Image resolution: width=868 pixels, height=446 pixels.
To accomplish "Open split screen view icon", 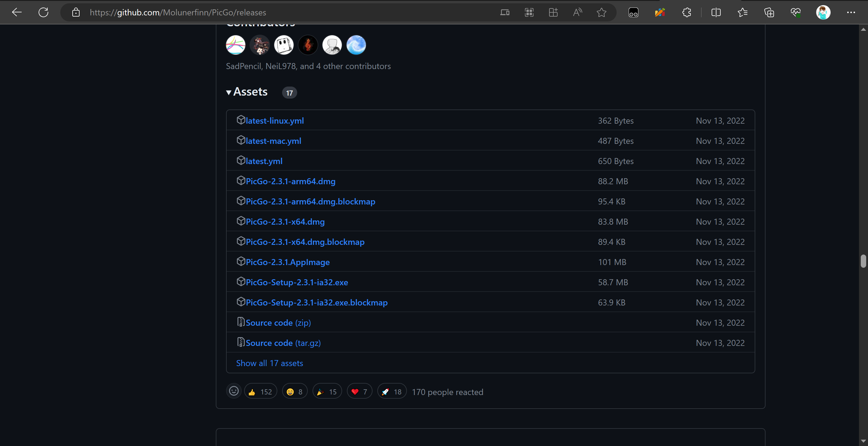I will click(716, 12).
